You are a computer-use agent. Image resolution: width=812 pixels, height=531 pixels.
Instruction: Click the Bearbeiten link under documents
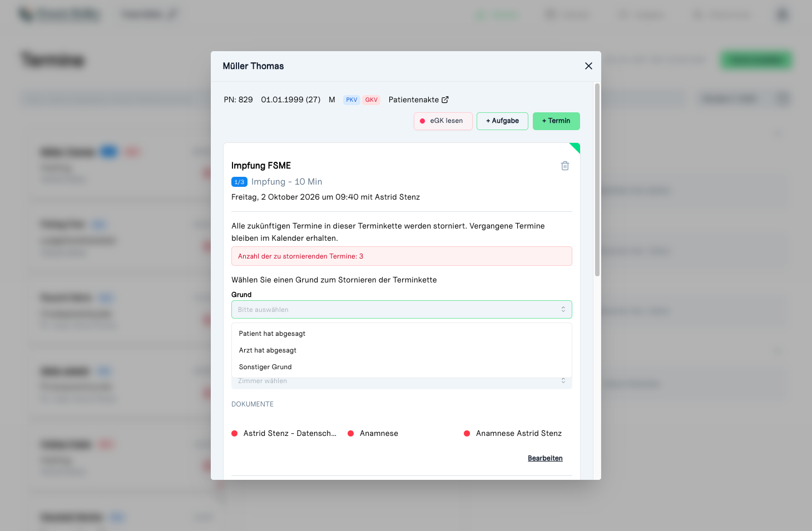[x=545, y=458]
